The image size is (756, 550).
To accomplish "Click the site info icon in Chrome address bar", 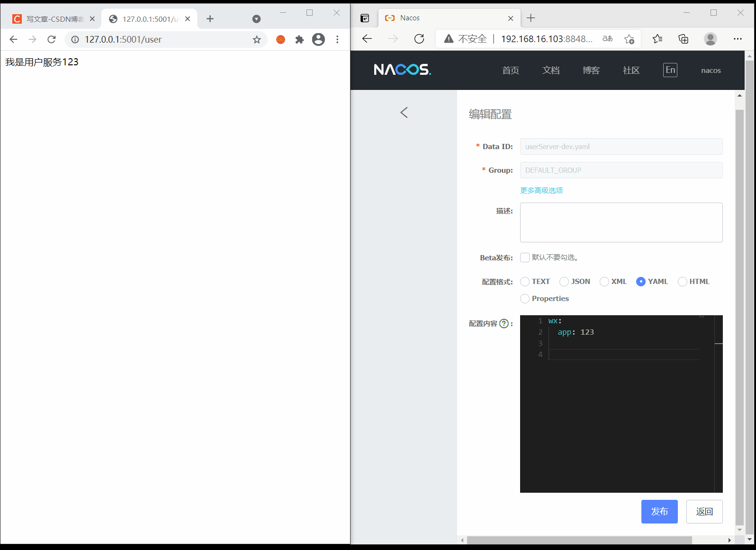I will [x=75, y=39].
